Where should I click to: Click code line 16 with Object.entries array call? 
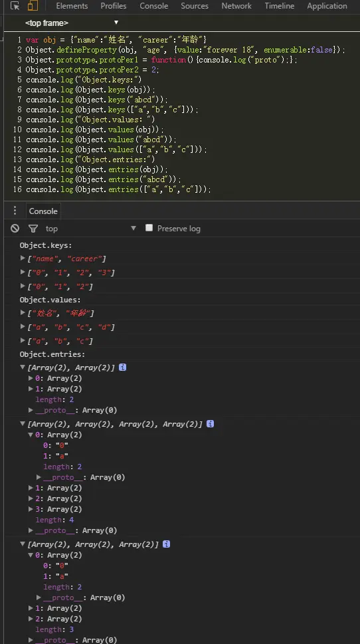tap(118, 189)
